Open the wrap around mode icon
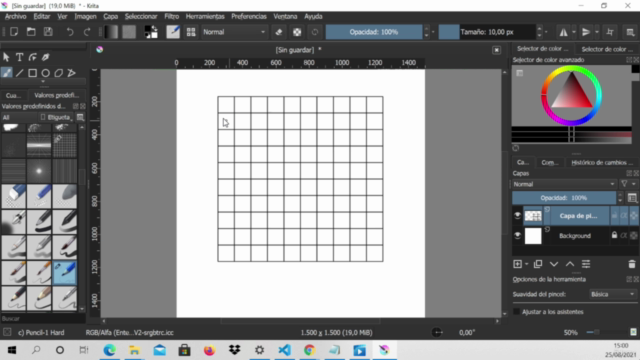The height and width of the screenshot is (360, 640). click(x=610, y=32)
